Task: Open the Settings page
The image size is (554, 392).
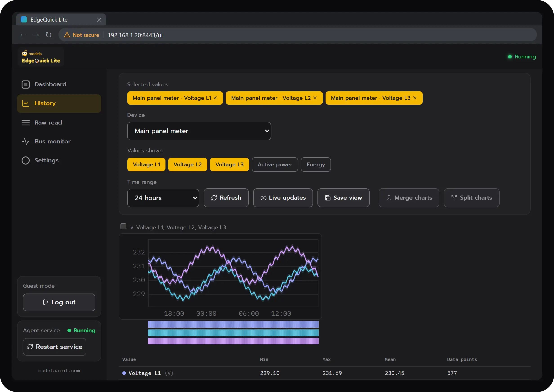Action: 59,160
